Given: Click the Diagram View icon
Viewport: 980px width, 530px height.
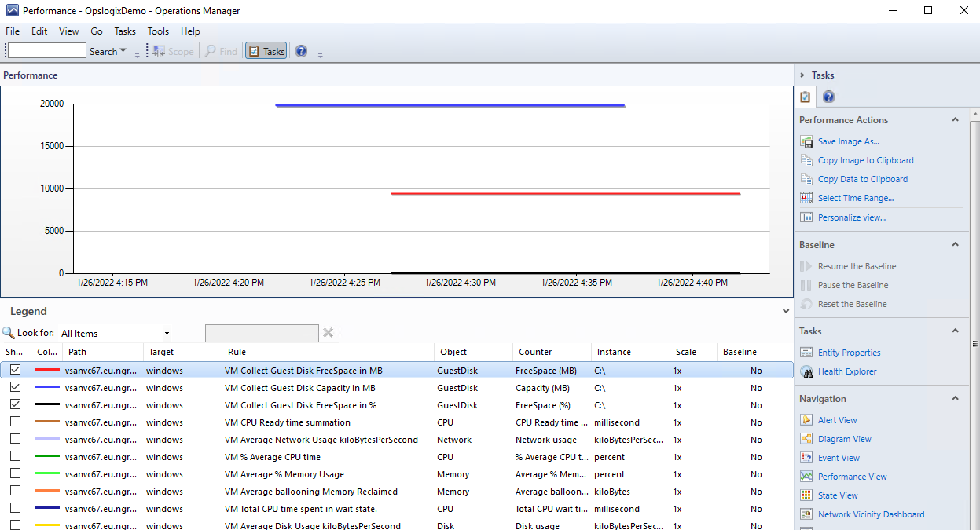Looking at the screenshot, I should pyautogui.click(x=806, y=440).
